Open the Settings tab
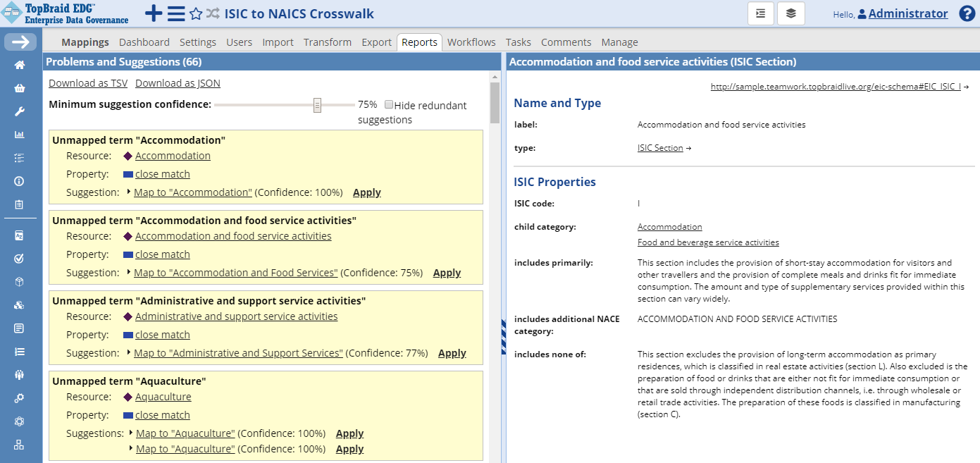The height and width of the screenshot is (463, 980). 198,42
